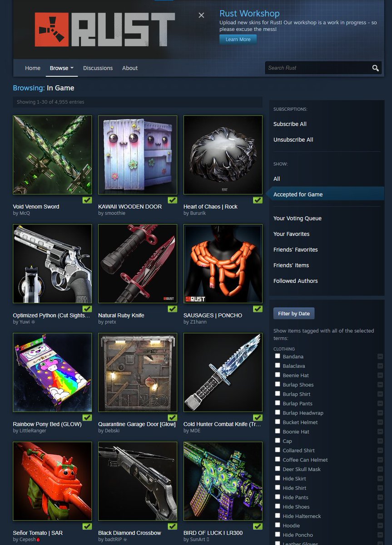Show All workshop items
The image size is (392, 545).
click(x=277, y=179)
